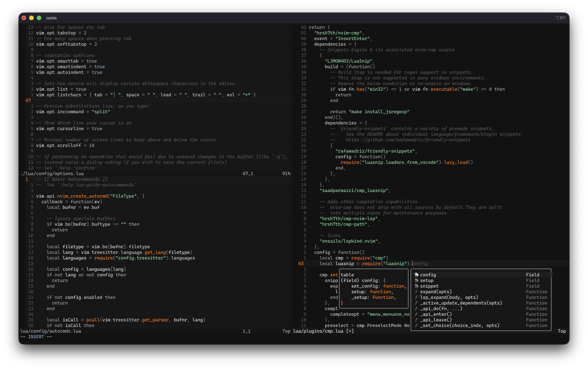Click function icon beside lsp_expand(body, opts)

click(416, 297)
